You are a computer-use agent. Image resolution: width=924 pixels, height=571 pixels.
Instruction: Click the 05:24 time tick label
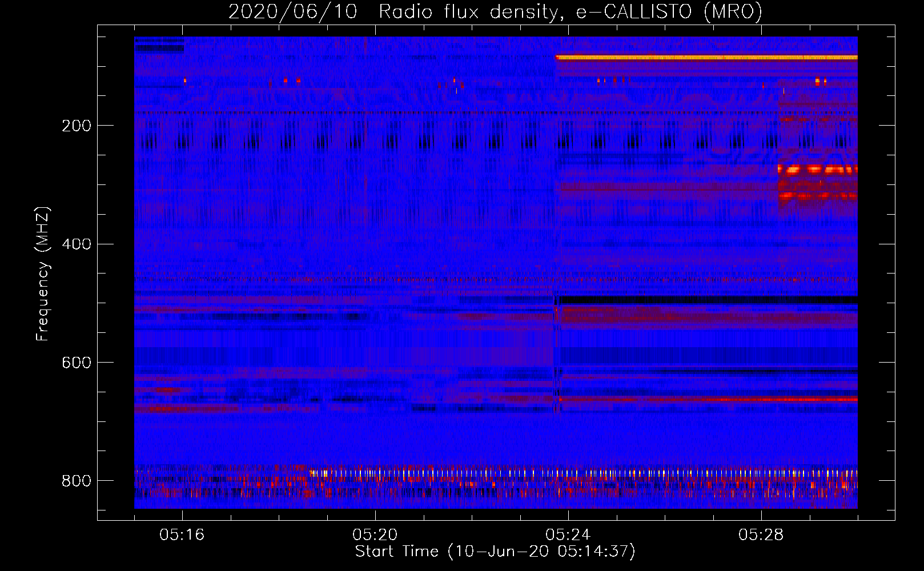pos(568,535)
